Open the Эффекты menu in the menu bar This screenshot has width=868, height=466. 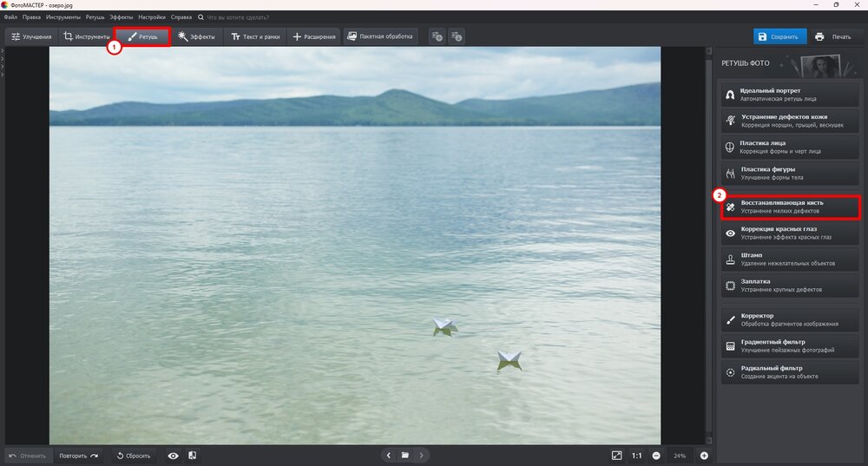121,17
